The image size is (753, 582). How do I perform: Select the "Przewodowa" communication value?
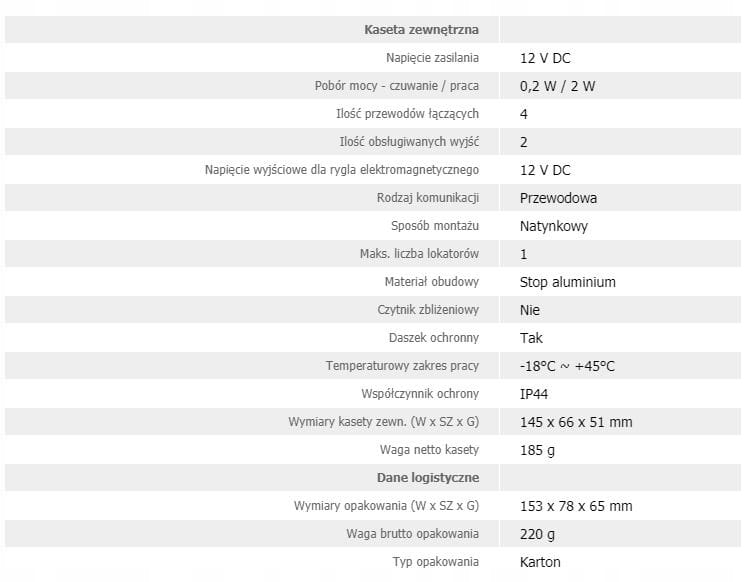click(558, 198)
